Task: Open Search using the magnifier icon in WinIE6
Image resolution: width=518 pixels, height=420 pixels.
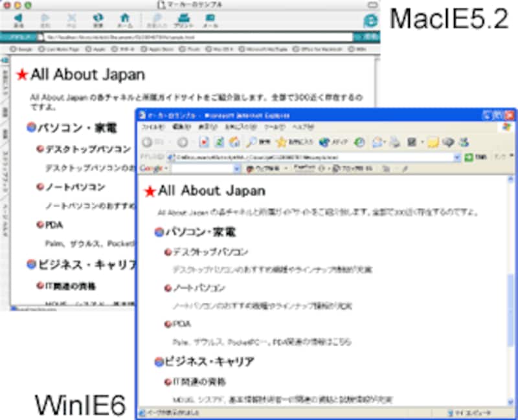Action: (x=251, y=140)
